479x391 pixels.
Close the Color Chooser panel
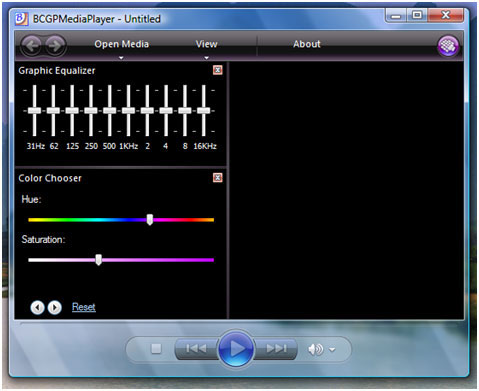coord(218,178)
